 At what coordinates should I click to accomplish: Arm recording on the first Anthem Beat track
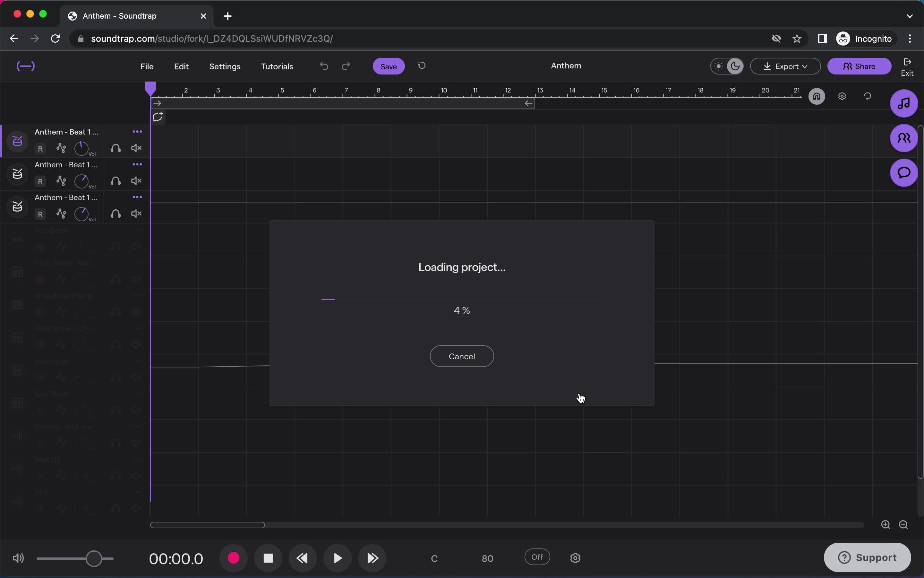(x=40, y=148)
